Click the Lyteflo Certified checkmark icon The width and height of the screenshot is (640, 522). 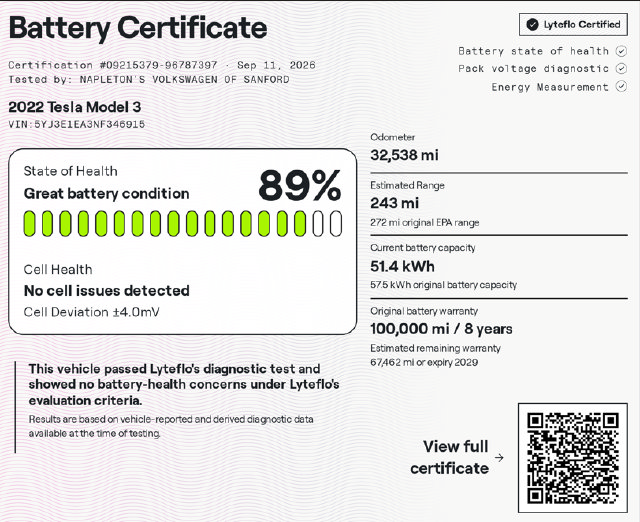(x=533, y=24)
